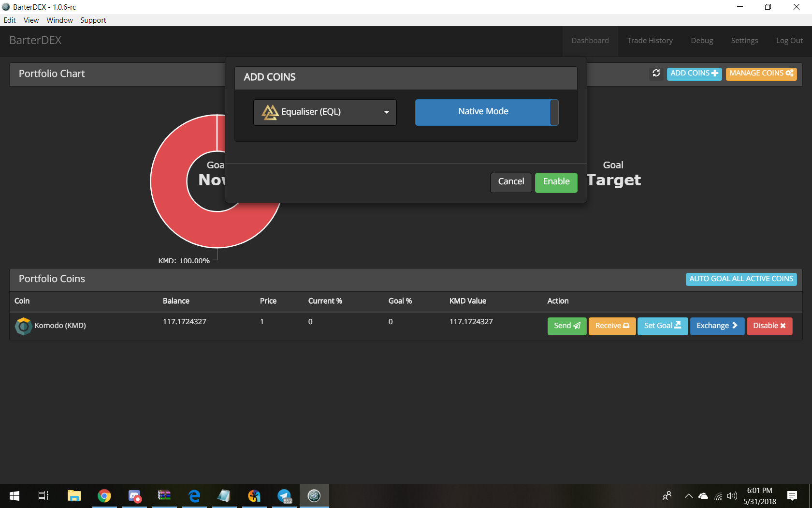This screenshot has height=508, width=812.
Task: Click the taskbar clock and date
Action: 760,496
